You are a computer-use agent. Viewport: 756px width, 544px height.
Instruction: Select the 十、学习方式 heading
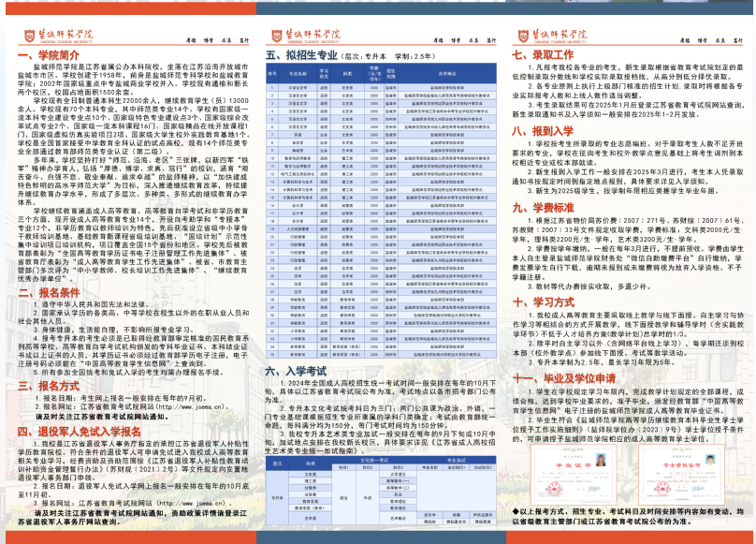(544, 302)
